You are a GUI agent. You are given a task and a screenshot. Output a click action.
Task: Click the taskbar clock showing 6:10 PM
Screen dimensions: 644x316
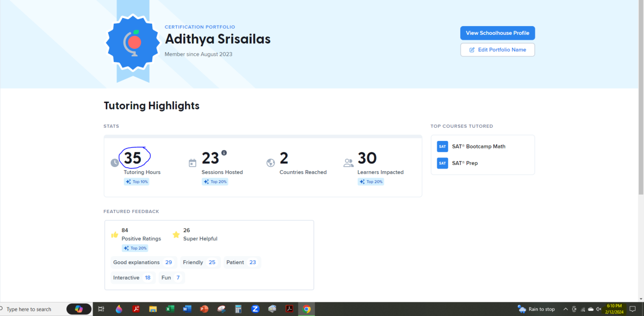click(614, 309)
